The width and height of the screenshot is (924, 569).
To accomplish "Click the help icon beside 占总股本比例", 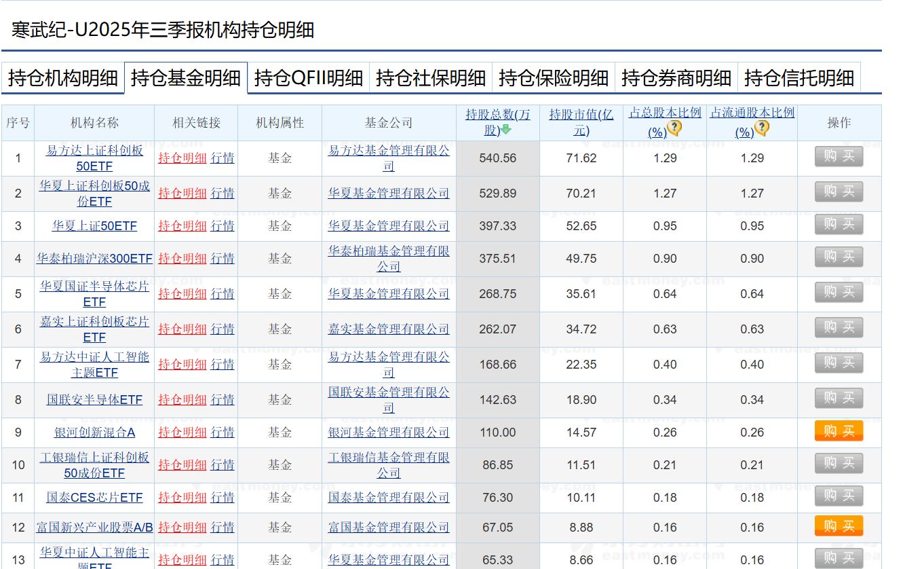I will 674,128.
